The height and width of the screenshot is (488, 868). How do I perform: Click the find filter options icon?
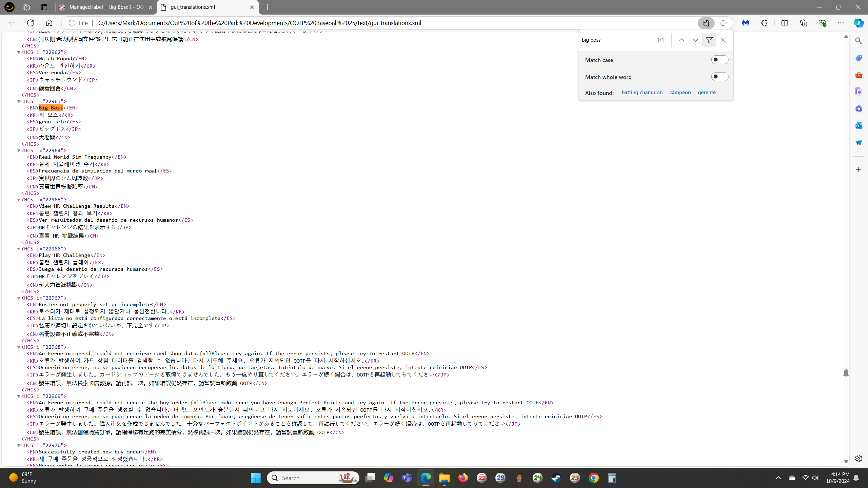[x=709, y=40]
